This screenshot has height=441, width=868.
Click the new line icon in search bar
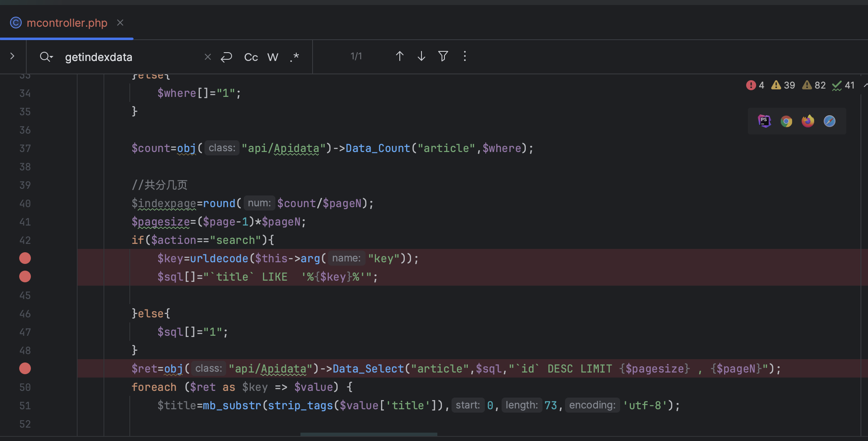pyautogui.click(x=227, y=57)
